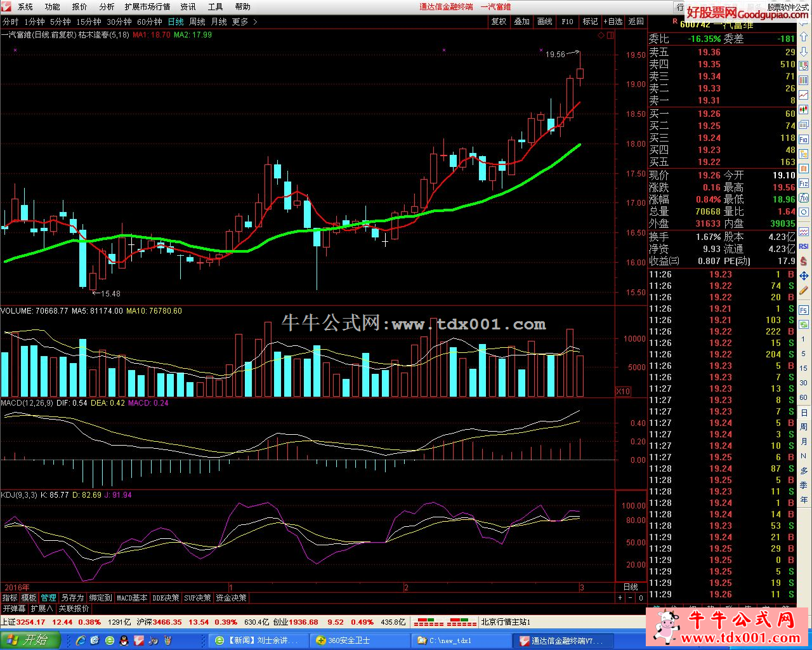Open the 工具 menu

point(215,6)
